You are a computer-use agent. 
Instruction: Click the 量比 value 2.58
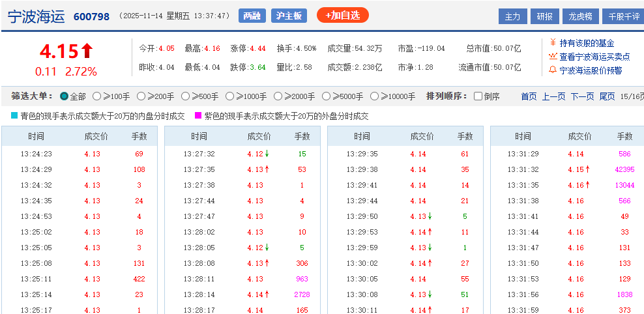(x=304, y=67)
